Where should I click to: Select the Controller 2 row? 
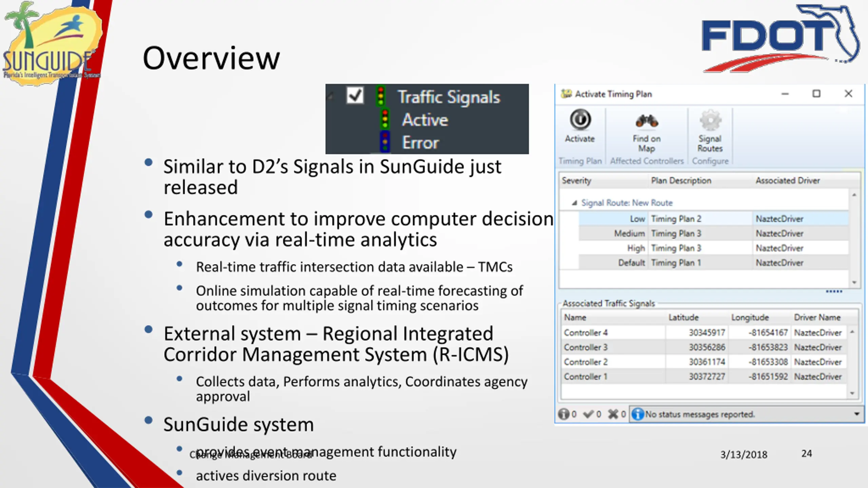704,362
